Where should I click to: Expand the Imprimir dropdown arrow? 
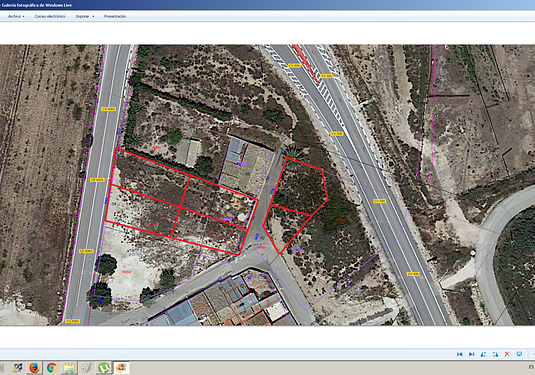point(93,17)
